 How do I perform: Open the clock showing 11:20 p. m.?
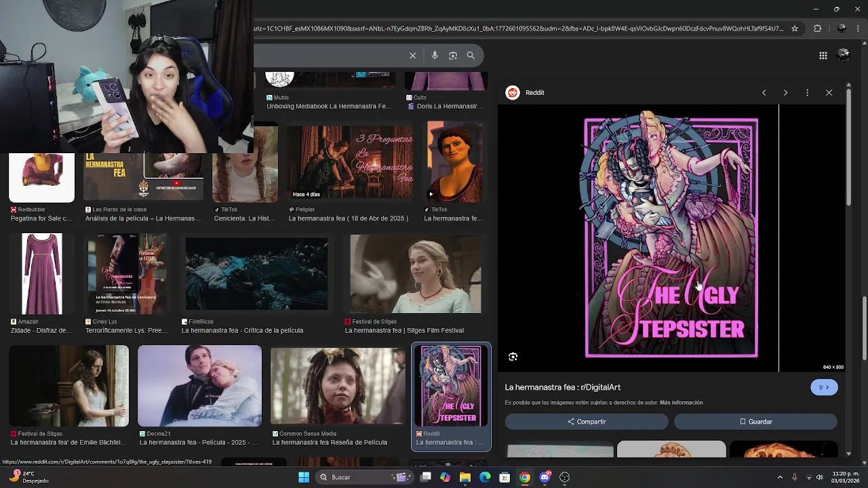click(846, 477)
